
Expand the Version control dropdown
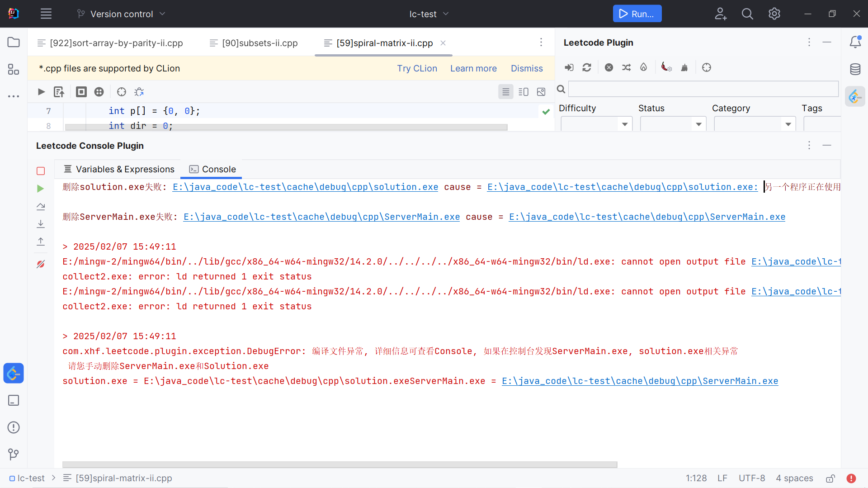[121, 14]
